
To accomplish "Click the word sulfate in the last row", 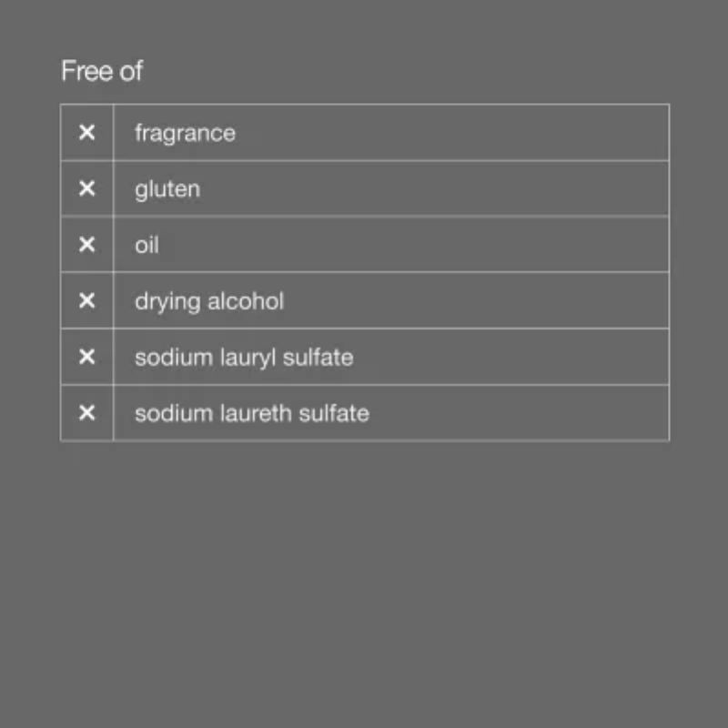I will (334, 413).
